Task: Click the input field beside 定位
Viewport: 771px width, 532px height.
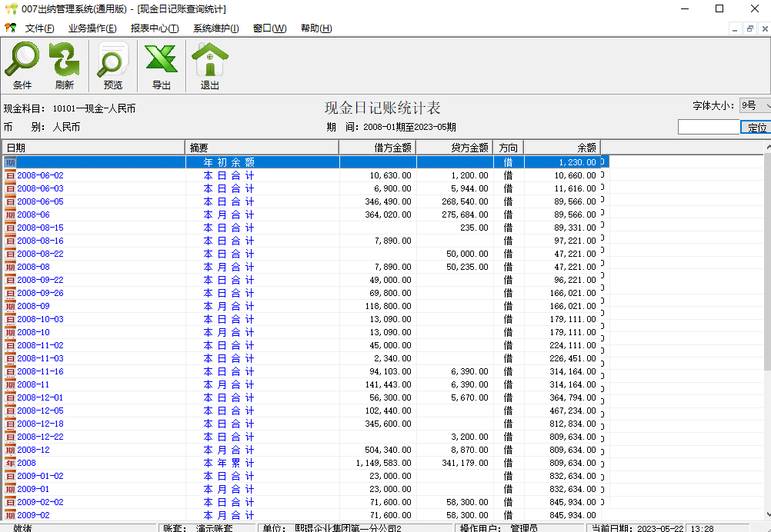Action: click(709, 127)
